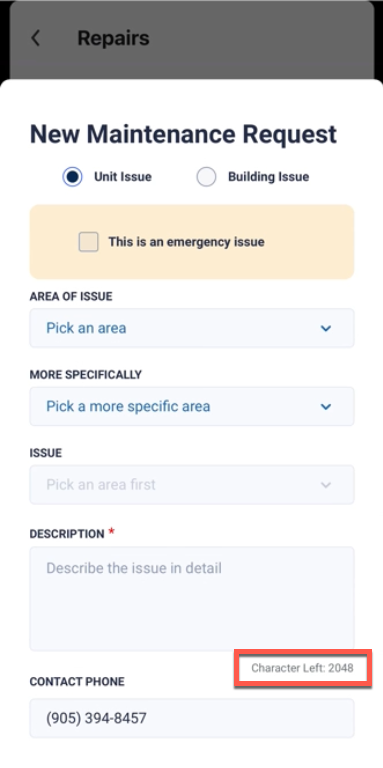Click the red required asterisk beside Description
The width and height of the screenshot is (383, 768).
pos(111,532)
